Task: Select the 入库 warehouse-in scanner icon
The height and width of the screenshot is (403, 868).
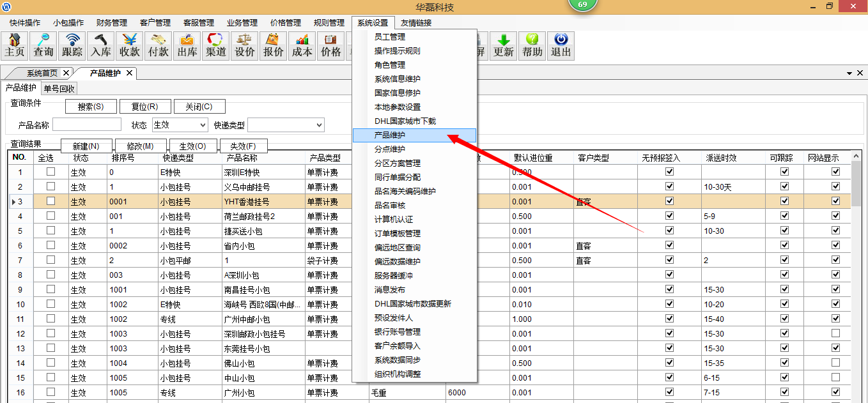Action: [x=101, y=45]
